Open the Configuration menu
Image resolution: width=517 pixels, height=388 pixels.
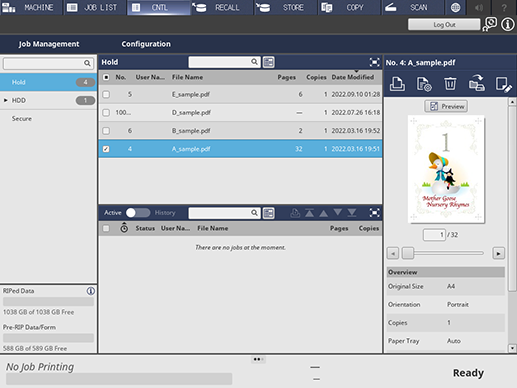[146, 44]
